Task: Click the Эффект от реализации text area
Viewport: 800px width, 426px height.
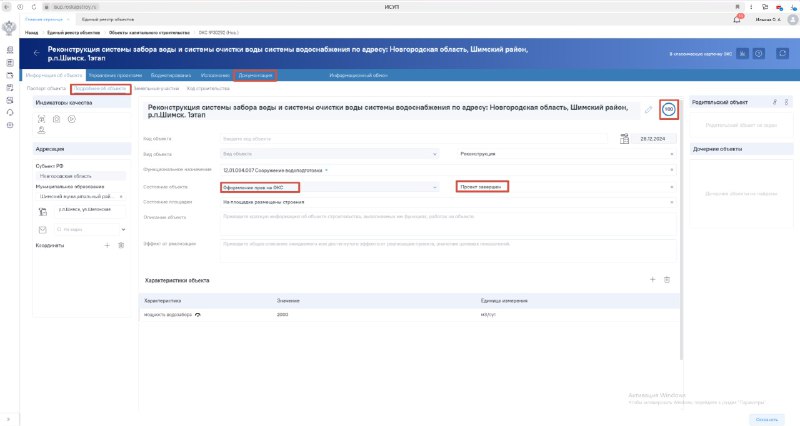Action: pos(448,250)
